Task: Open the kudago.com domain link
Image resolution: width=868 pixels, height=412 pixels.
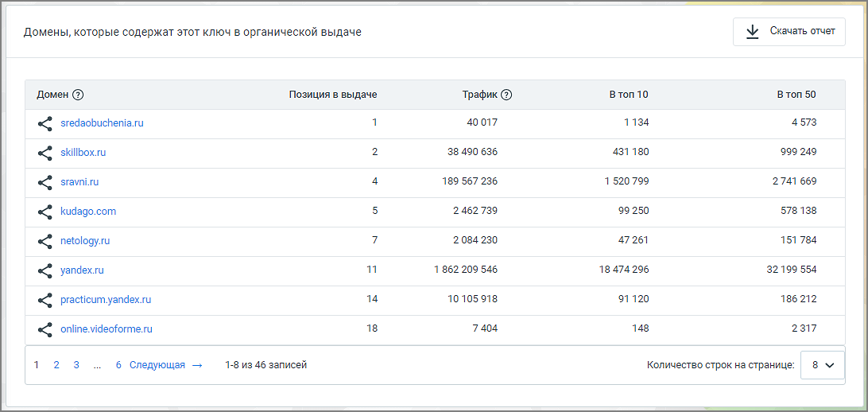Action: (x=88, y=212)
